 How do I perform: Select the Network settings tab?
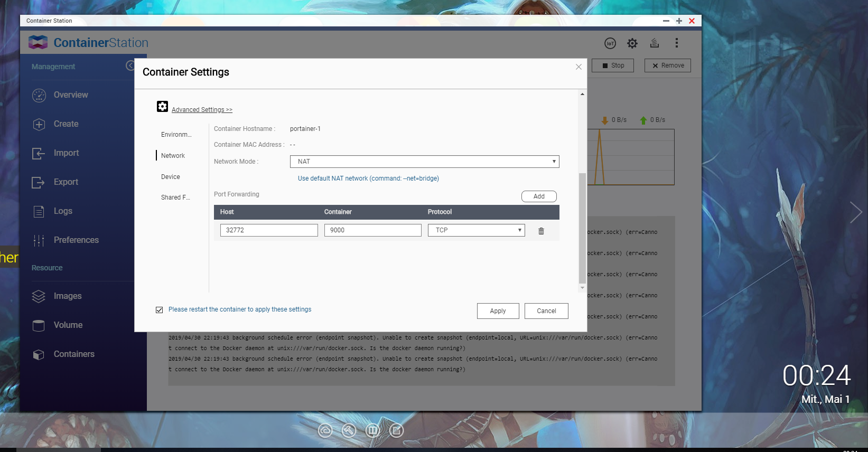[173, 156]
